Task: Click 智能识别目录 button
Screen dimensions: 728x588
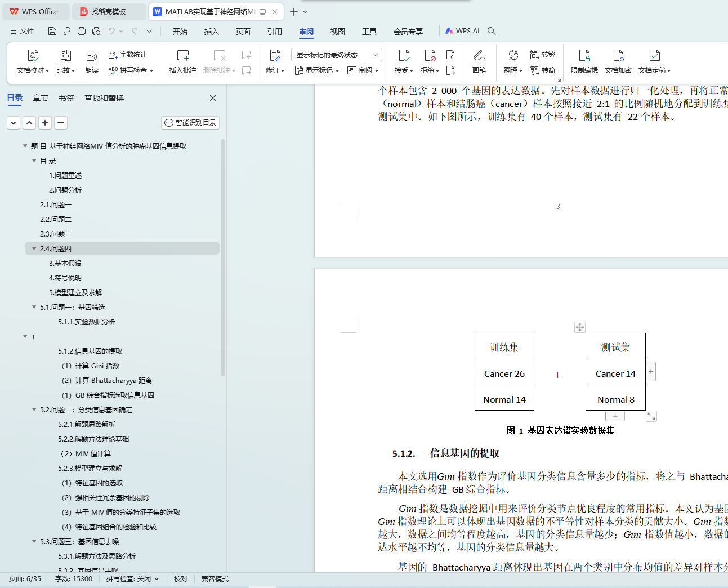Action: pyautogui.click(x=190, y=123)
